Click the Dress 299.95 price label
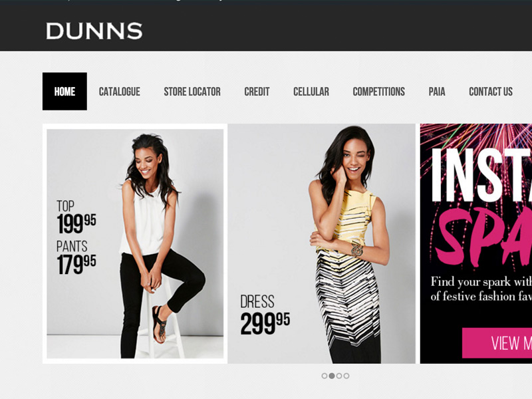This screenshot has height=399, width=532. tap(265, 315)
